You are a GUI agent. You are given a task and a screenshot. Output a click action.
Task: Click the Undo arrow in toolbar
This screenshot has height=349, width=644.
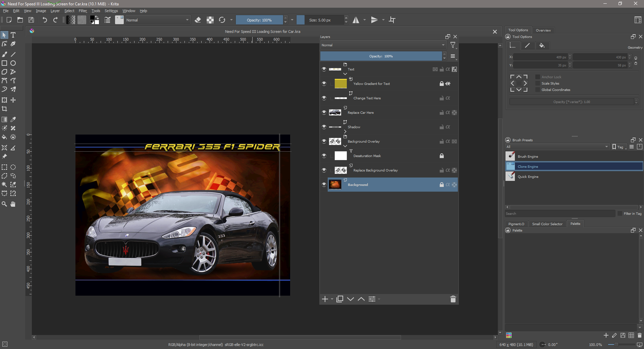click(45, 20)
